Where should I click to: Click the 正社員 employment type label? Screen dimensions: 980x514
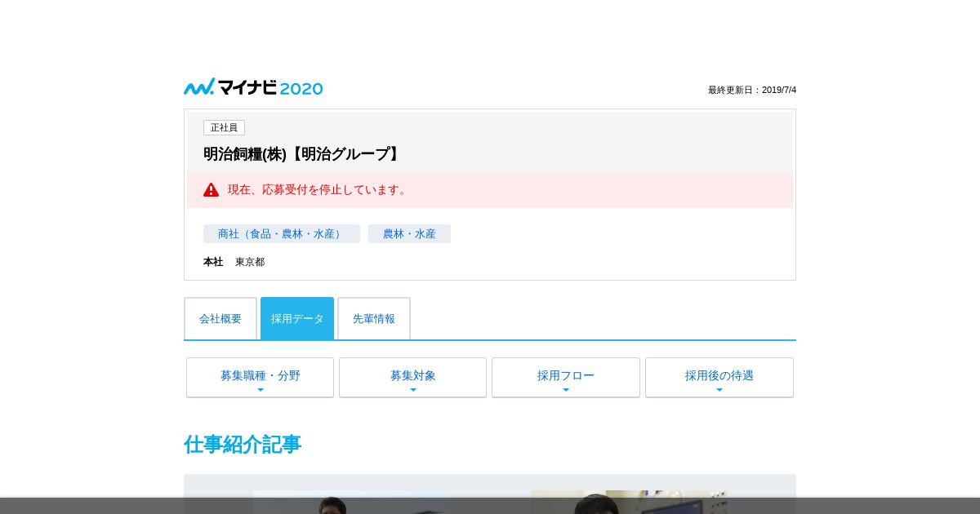pyautogui.click(x=224, y=127)
